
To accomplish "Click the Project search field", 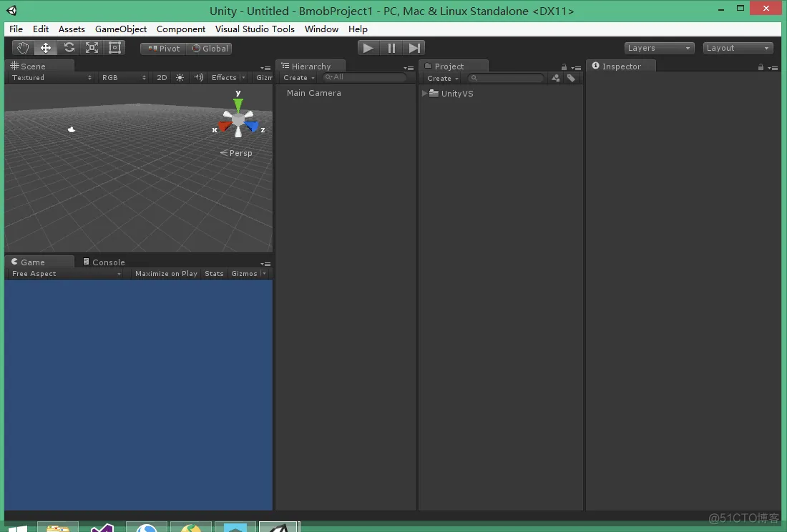I will click(506, 78).
